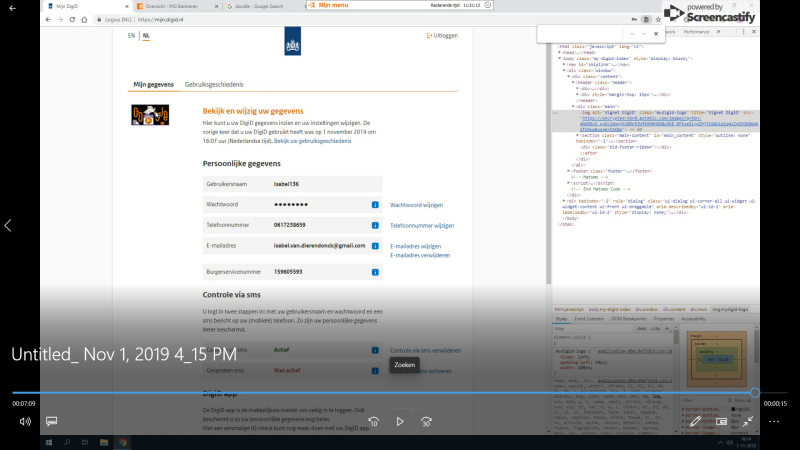Click the Wachtwoord wijzigen link
The height and width of the screenshot is (450, 800).
coord(416,204)
